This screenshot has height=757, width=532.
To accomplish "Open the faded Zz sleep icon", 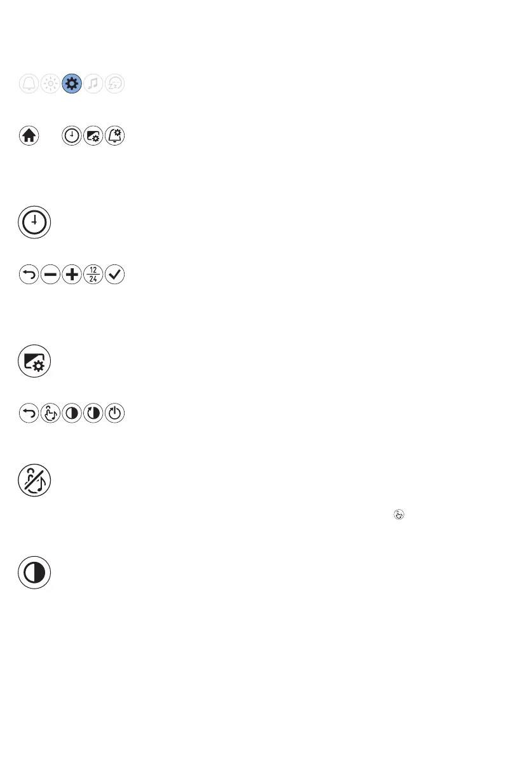I will click(x=115, y=83).
